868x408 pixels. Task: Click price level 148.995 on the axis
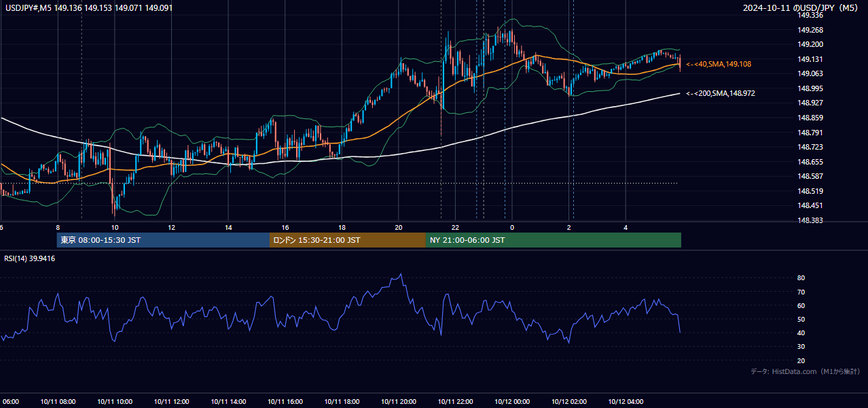[x=810, y=88]
